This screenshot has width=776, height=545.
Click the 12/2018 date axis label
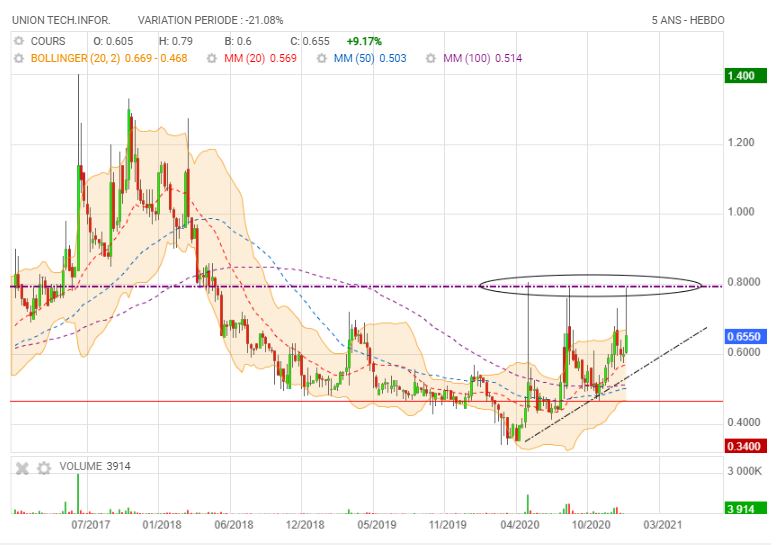(x=305, y=525)
